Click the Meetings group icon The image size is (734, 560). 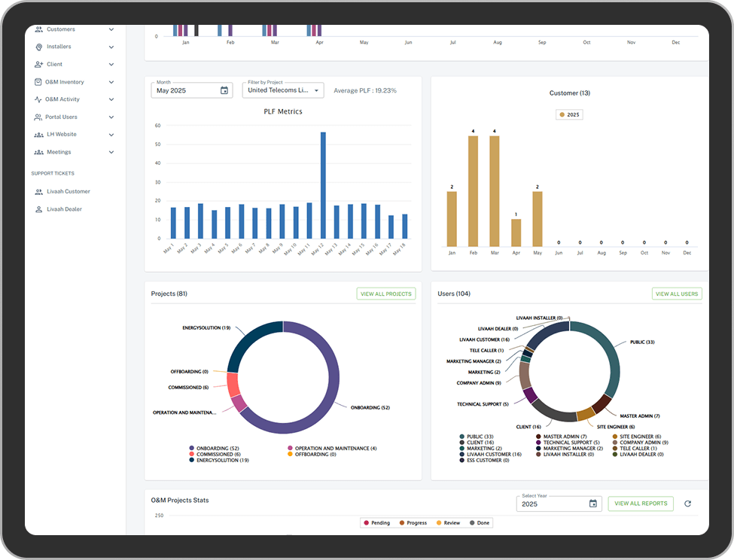(39, 152)
